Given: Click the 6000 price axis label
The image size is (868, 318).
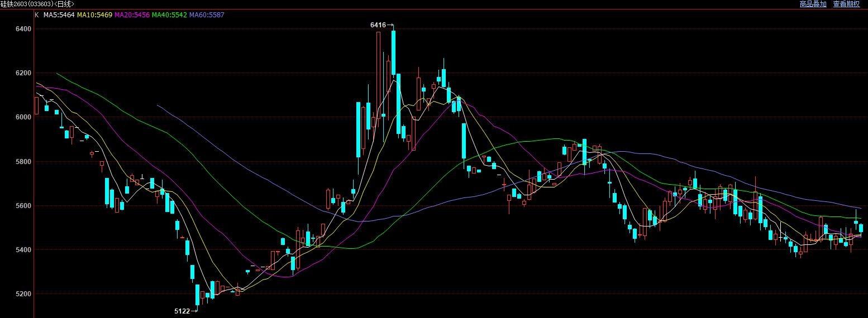Looking at the screenshot, I should pos(23,117).
